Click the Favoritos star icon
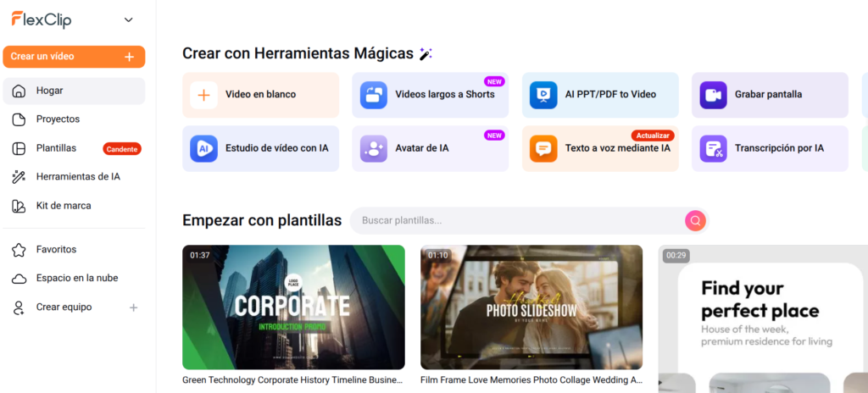Viewport: 868px width, 393px height. (19, 250)
